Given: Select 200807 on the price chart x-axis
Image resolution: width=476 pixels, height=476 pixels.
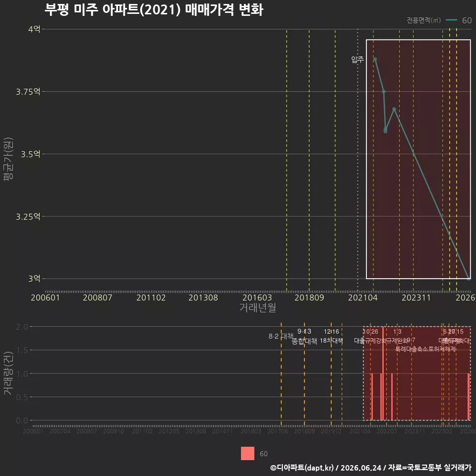Looking at the screenshot, I should tap(98, 297).
